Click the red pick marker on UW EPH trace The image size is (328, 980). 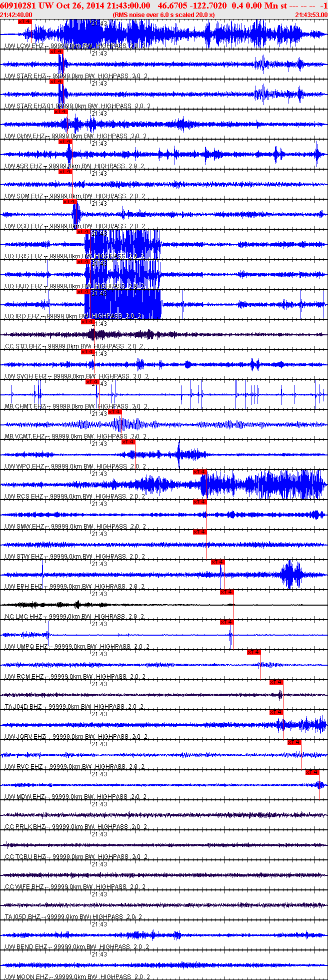217,562
